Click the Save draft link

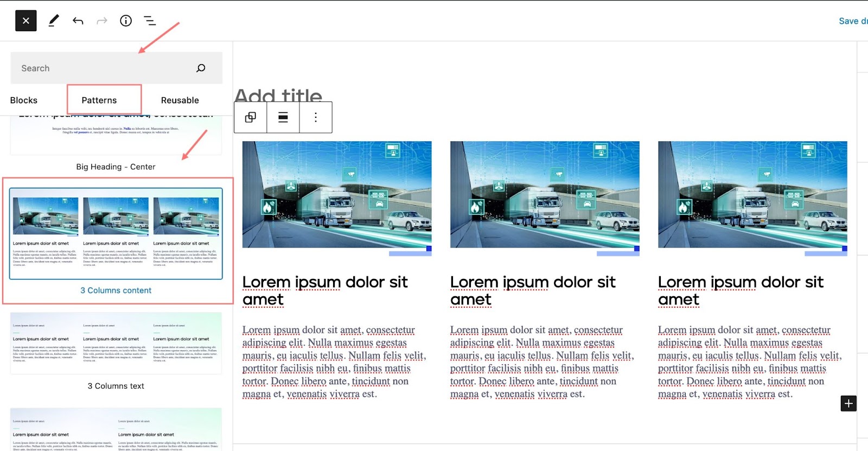pos(852,21)
